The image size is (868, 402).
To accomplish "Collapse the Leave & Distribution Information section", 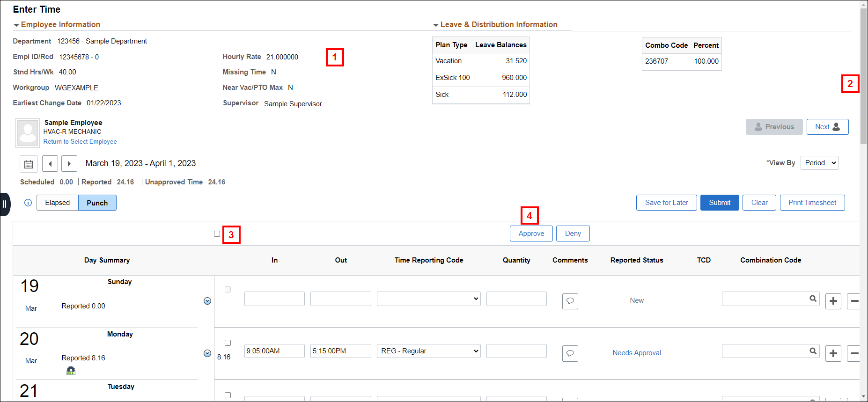I will (436, 25).
